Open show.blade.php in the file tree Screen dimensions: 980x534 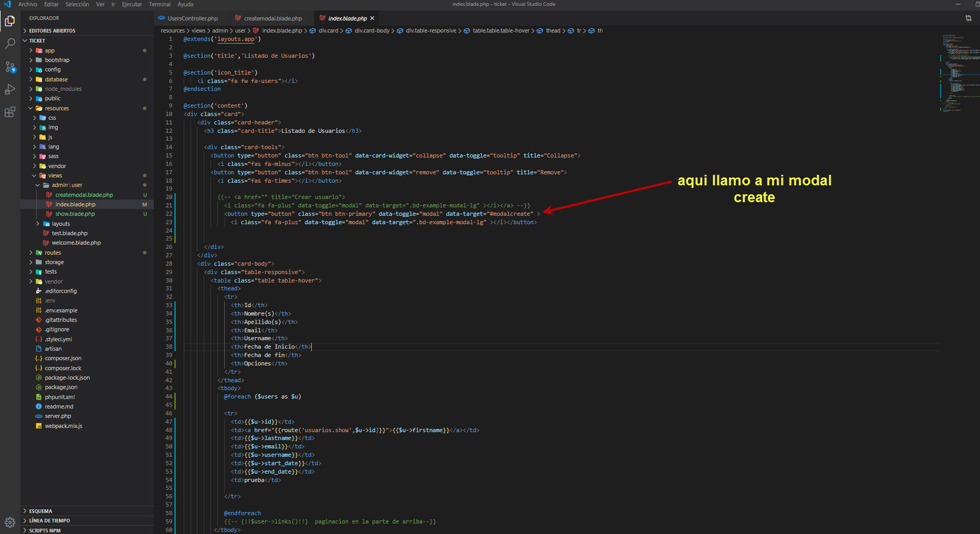click(x=87, y=214)
